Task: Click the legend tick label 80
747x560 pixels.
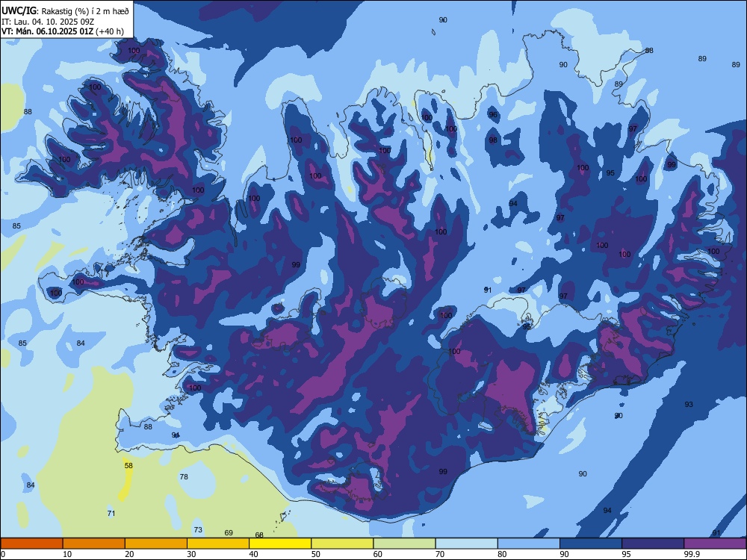Action: (502, 554)
